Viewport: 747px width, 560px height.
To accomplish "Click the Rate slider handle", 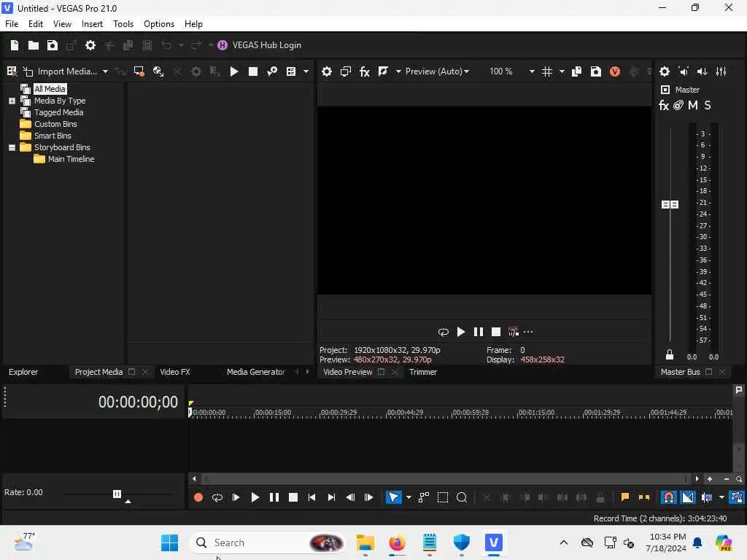I will click(x=117, y=494).
